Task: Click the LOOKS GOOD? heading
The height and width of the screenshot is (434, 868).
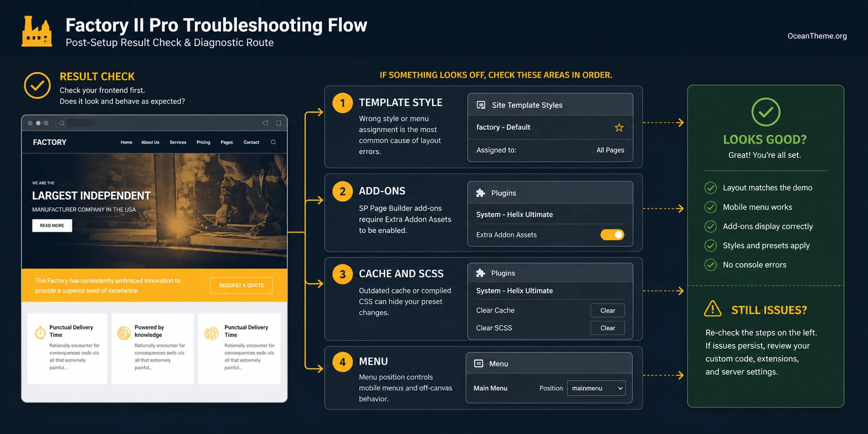Action: click(765, 139)
